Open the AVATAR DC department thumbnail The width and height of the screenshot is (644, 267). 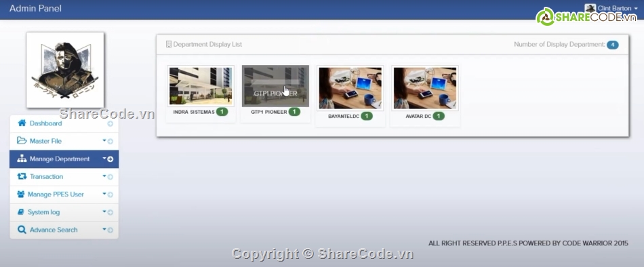(x=424, y=88)
